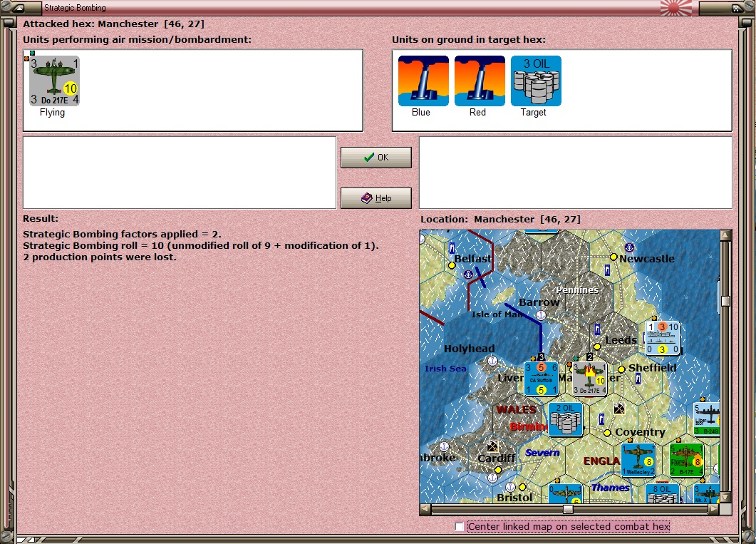
Task: Click the B-24 bomber counter at map edge
Action: coord(706,419)
